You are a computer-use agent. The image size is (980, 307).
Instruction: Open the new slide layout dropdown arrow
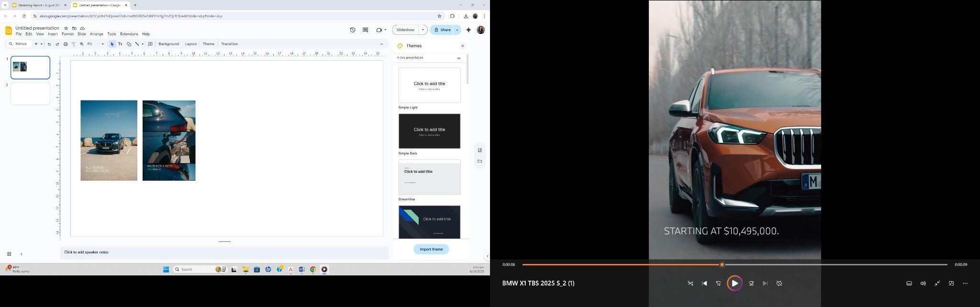click(42, 44)
